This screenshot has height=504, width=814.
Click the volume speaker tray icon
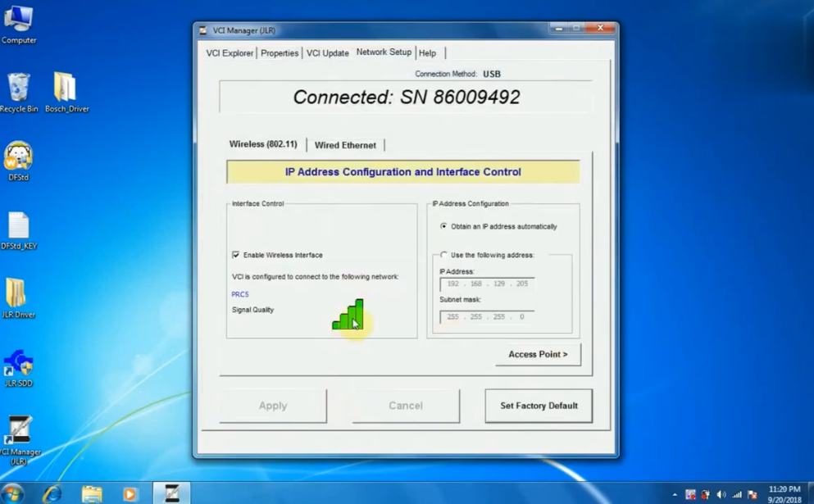coord(721,495)
